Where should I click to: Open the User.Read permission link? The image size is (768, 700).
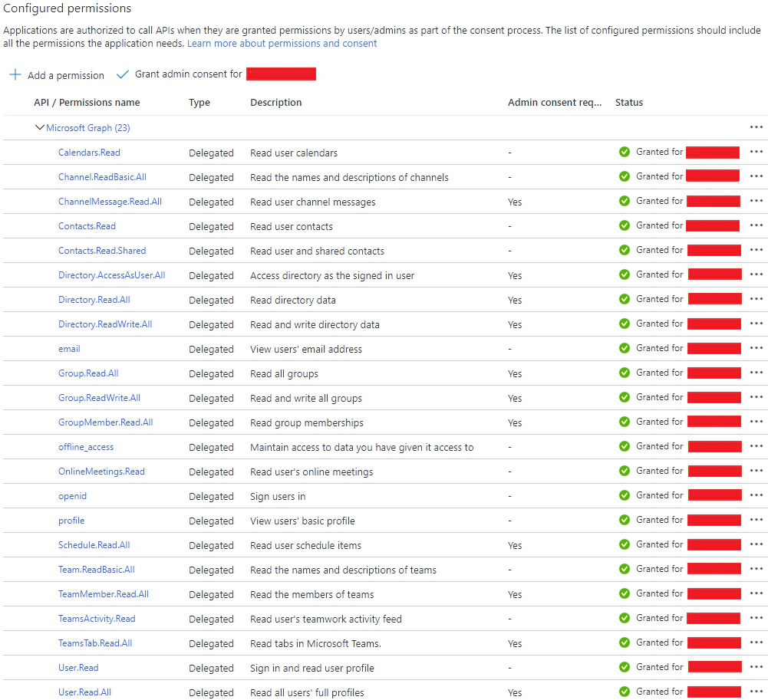(x=78, y=667)
